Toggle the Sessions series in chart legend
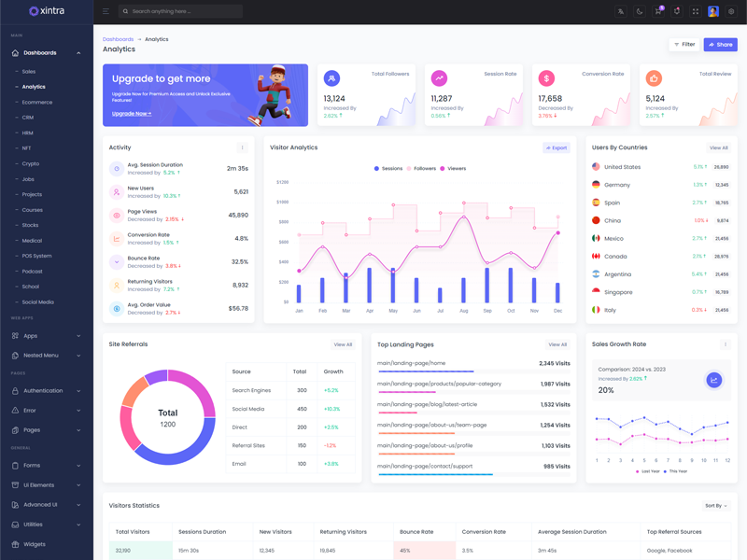This screenshot has height=560, width=747. tap(388, 169)
